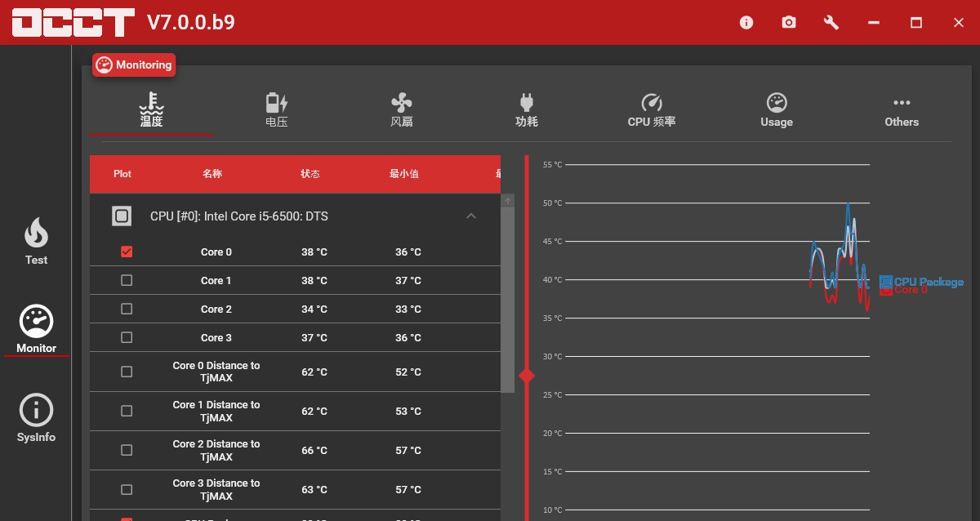Viewport: 980px width, 521px height.
Task: Click the Monitoring badge
Action: click(x=133, y=65)
